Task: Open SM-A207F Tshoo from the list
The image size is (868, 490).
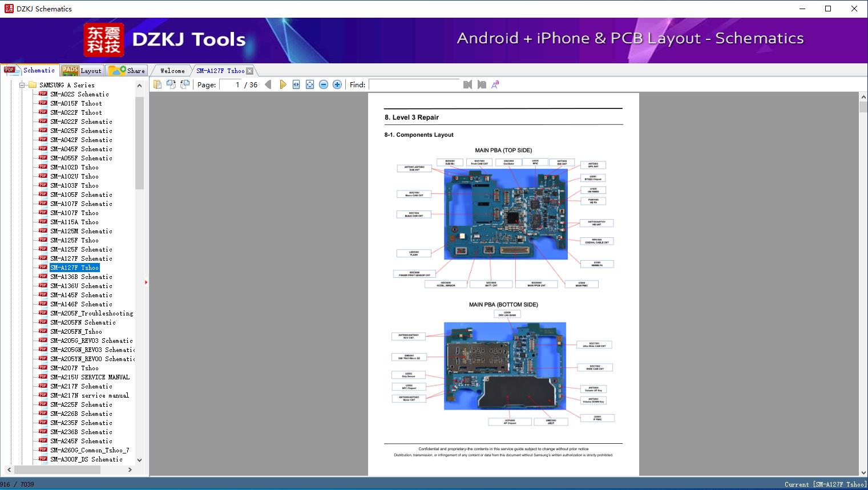Action: (74, 368)
